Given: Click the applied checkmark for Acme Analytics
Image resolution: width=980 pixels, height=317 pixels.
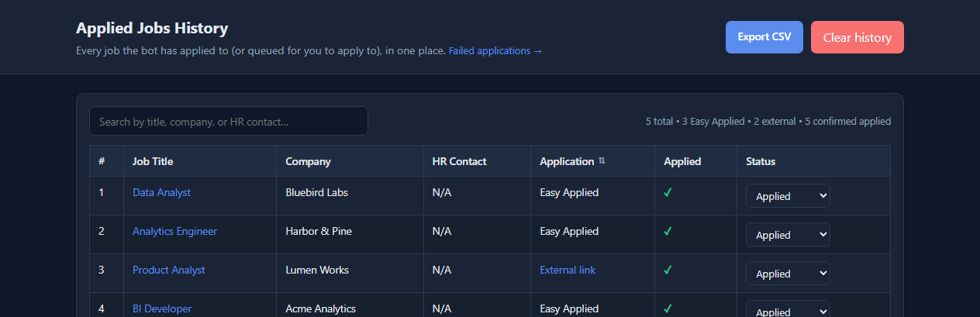Looking at the screenshot, I should 668,308.
